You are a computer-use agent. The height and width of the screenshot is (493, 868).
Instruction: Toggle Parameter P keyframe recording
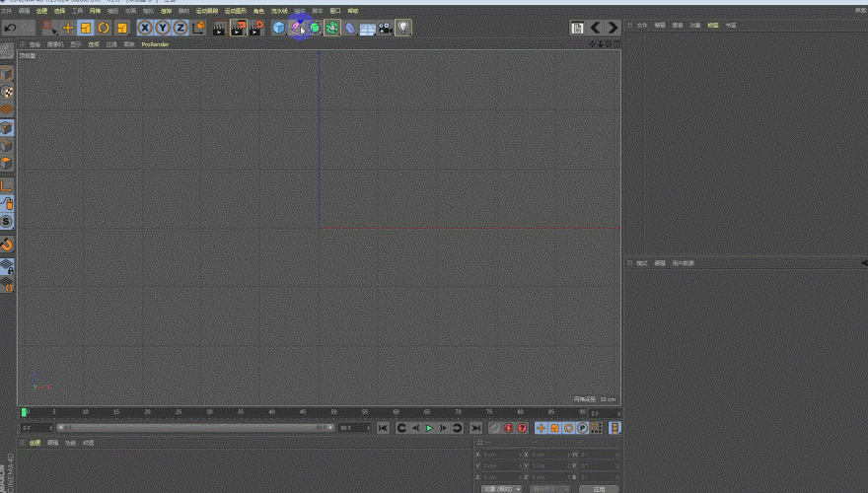[582, 428]
